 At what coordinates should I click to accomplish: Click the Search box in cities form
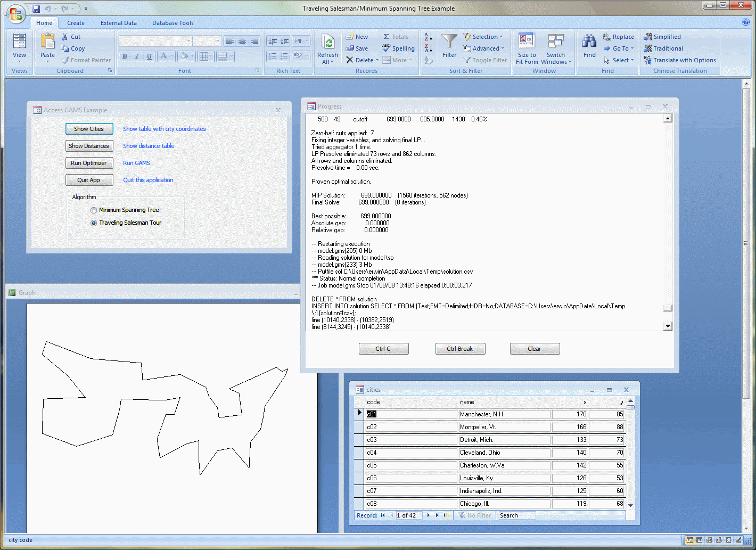point(516,515)
